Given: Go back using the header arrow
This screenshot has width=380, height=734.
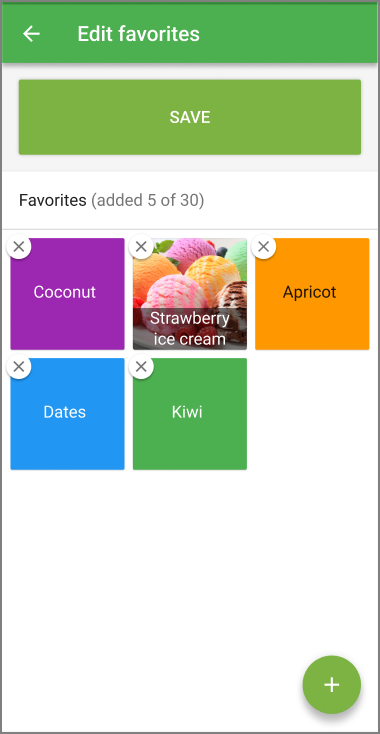Looking at the screenshot, I should coord(31,34).
